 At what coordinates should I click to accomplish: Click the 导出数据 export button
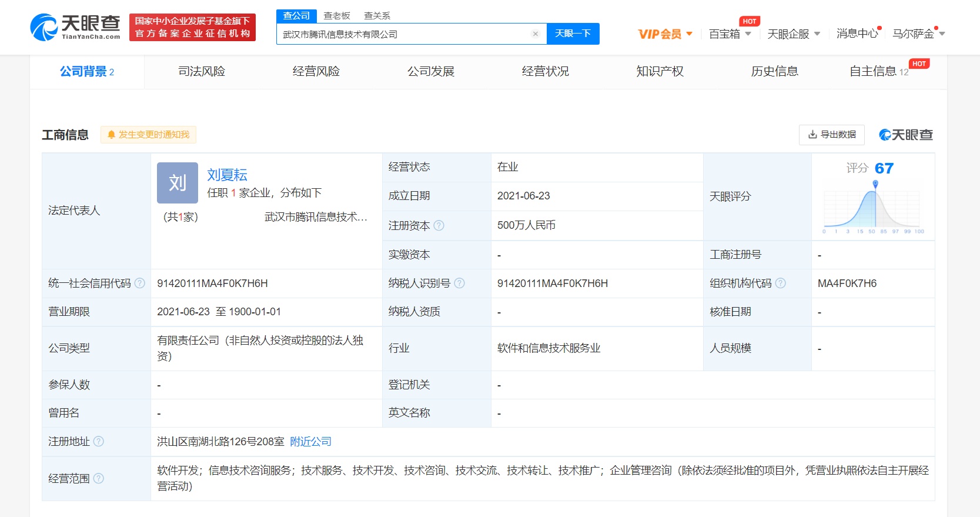coord(831,135)
